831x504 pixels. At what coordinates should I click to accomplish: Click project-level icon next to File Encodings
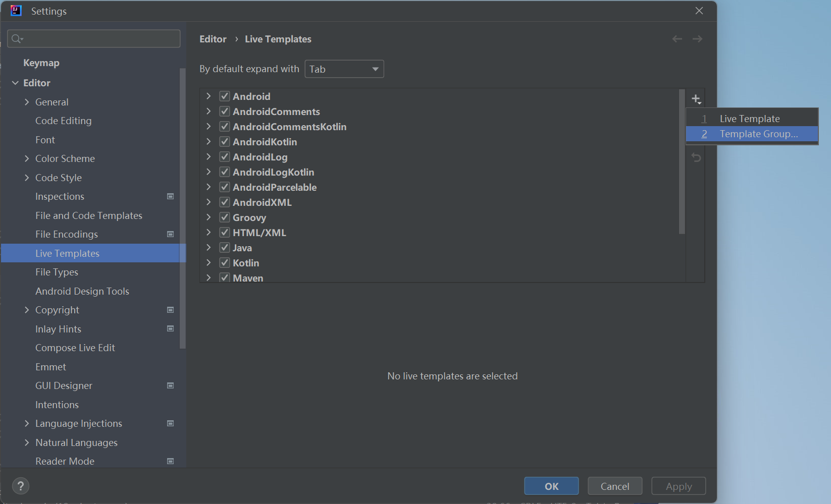(x=171, y=234)
